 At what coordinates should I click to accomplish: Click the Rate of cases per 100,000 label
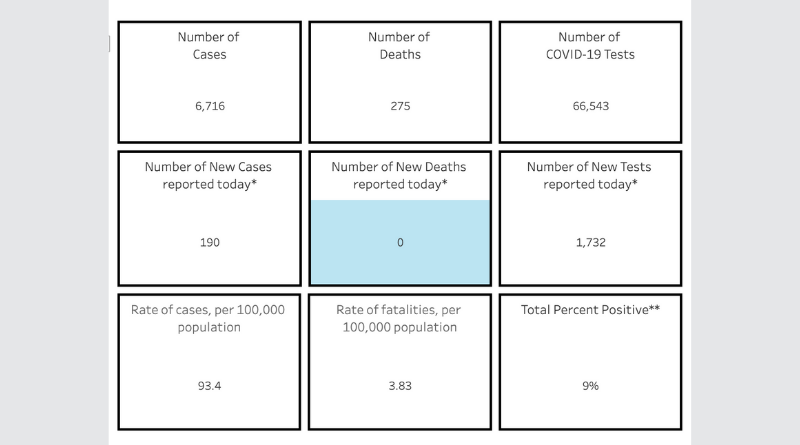[x=209, y=318]
